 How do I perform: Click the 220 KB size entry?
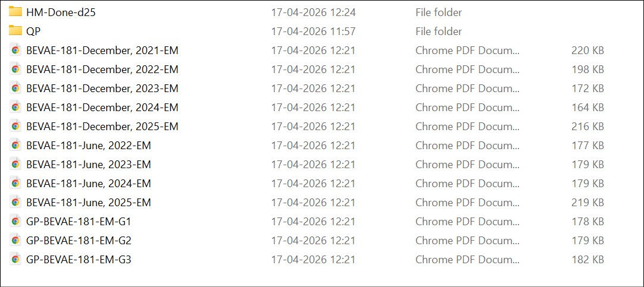click(587, 50)
